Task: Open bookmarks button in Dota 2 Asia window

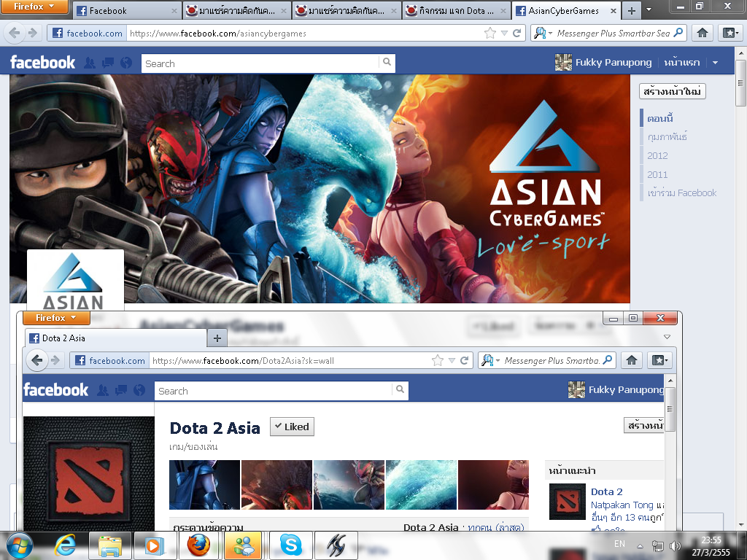Action: click(x=659, y=360)
